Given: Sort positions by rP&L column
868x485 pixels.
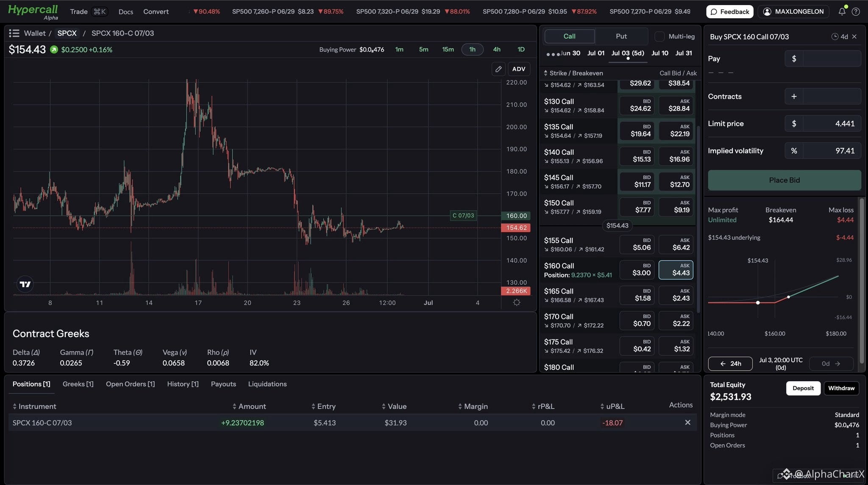Looking at the screenshot, I should (x=543, y=406).
